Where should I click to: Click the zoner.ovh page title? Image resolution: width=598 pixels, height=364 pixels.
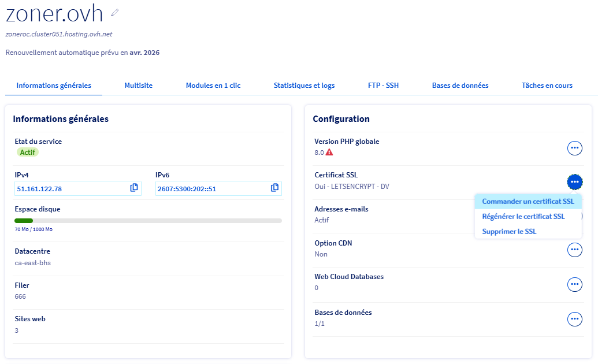54,13
